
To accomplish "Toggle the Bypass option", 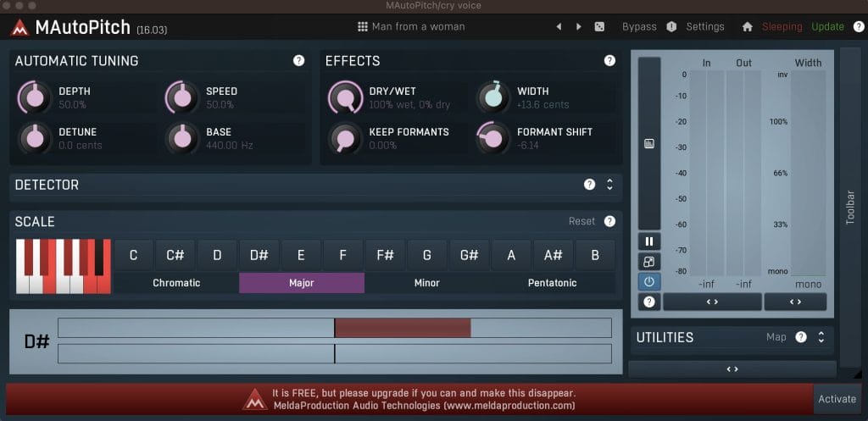I will click(639, 27).
